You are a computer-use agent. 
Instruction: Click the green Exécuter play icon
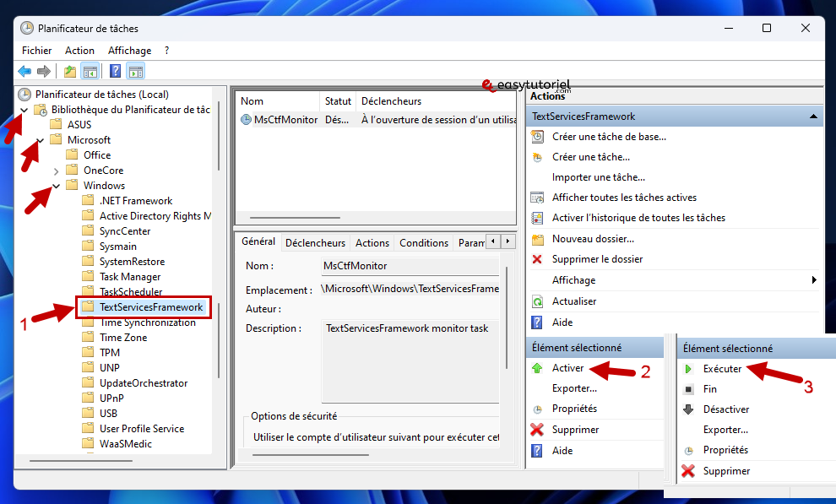click(688, 369)
